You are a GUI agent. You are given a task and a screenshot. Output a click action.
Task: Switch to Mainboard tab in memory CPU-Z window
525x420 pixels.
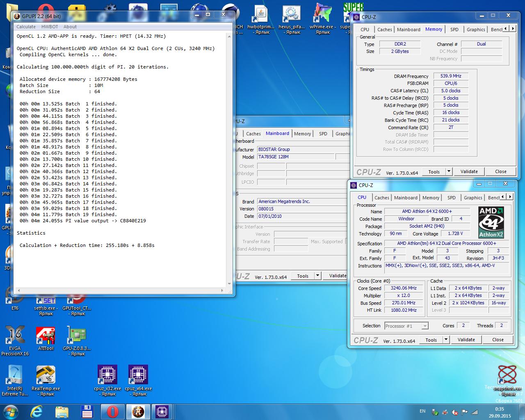[409, 30]
